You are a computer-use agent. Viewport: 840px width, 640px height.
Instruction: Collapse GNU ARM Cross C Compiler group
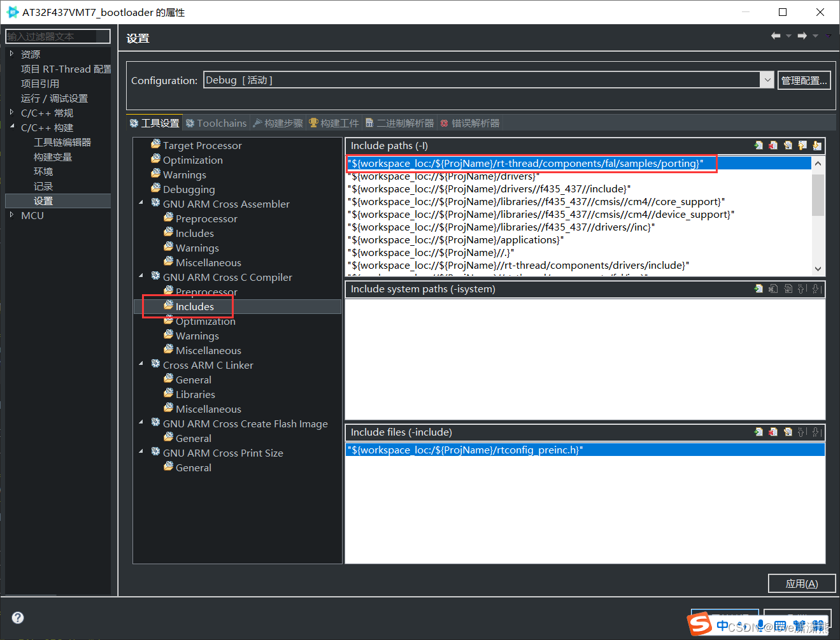tap(141, 276)
